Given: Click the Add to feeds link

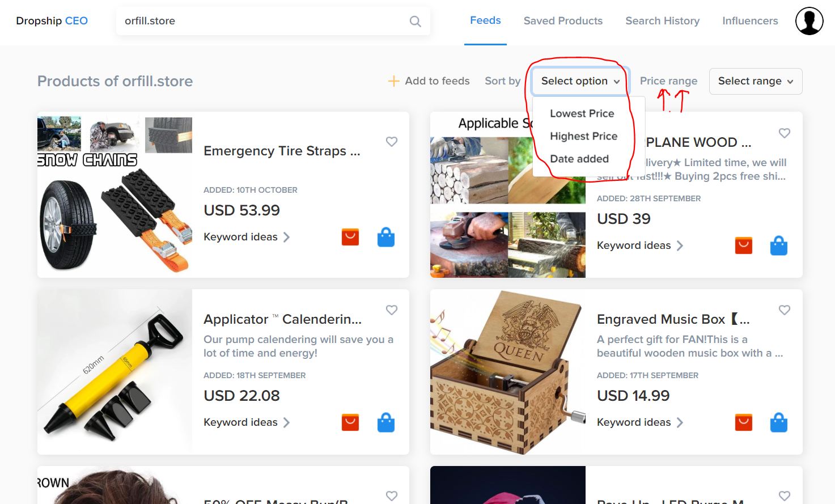Looking at the screenshot, I should [437, 81].
